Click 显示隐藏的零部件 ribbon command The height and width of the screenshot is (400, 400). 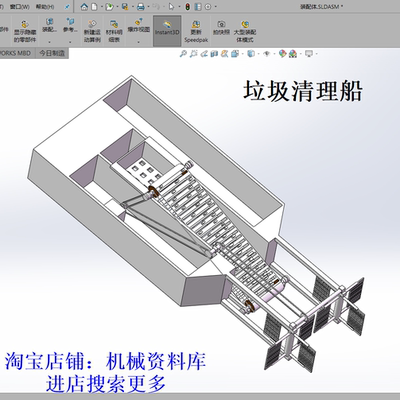(25, 32)
